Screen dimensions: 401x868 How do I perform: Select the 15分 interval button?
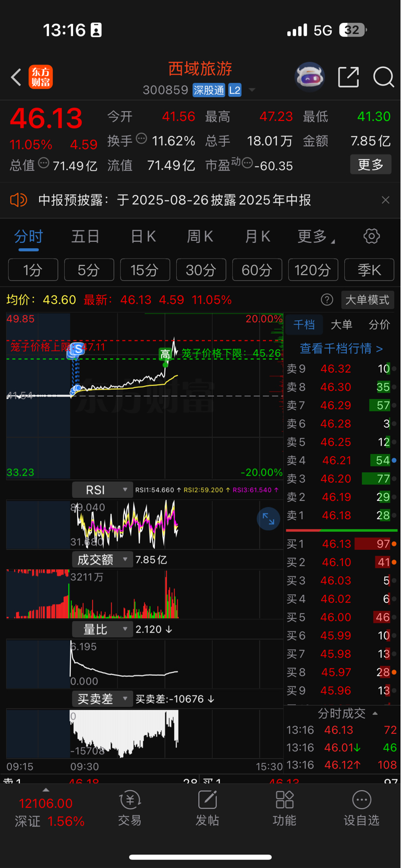(x=145, y=270)
